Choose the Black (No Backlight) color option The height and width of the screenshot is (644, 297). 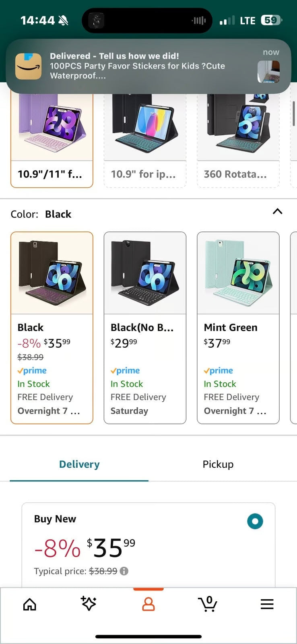coord(145,328)
